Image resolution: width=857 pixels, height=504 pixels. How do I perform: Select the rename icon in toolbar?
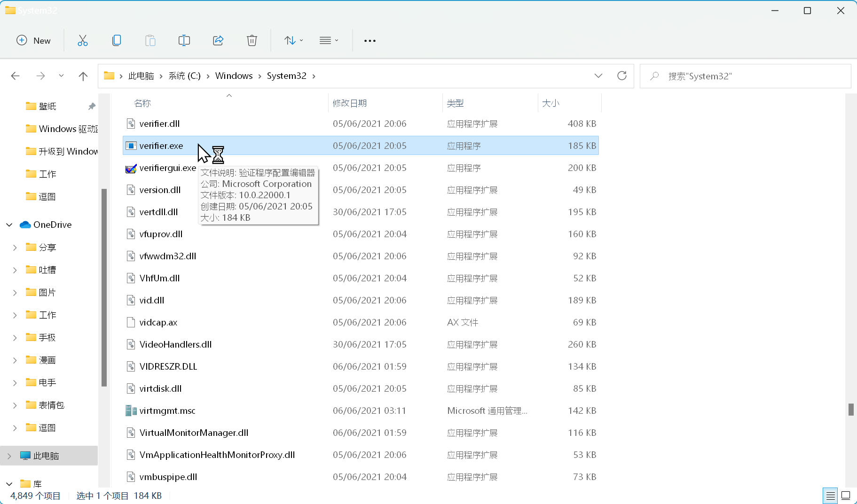(x=184, y=40)
